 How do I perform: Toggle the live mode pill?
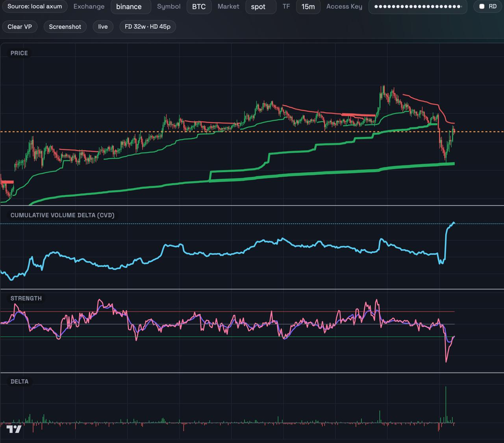[x=103, y=26]
